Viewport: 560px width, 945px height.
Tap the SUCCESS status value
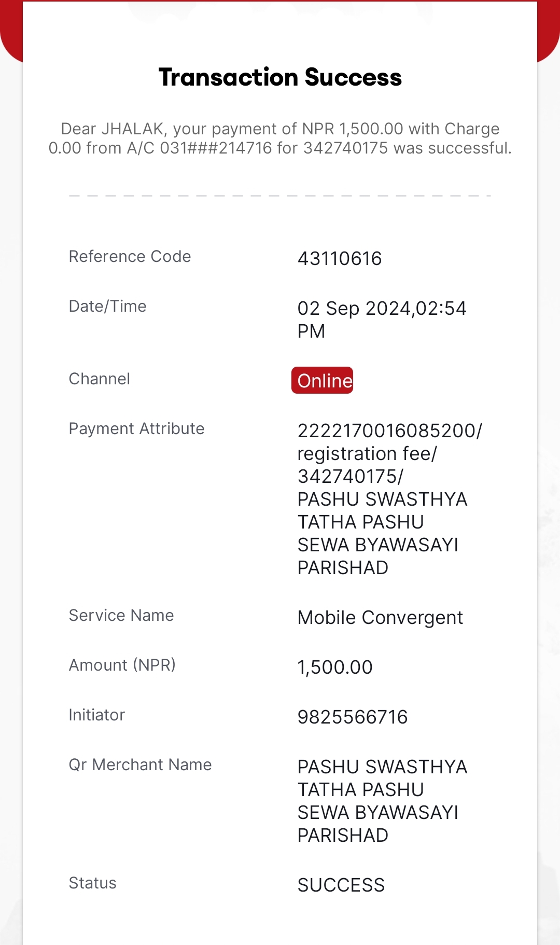pos(341,885)
